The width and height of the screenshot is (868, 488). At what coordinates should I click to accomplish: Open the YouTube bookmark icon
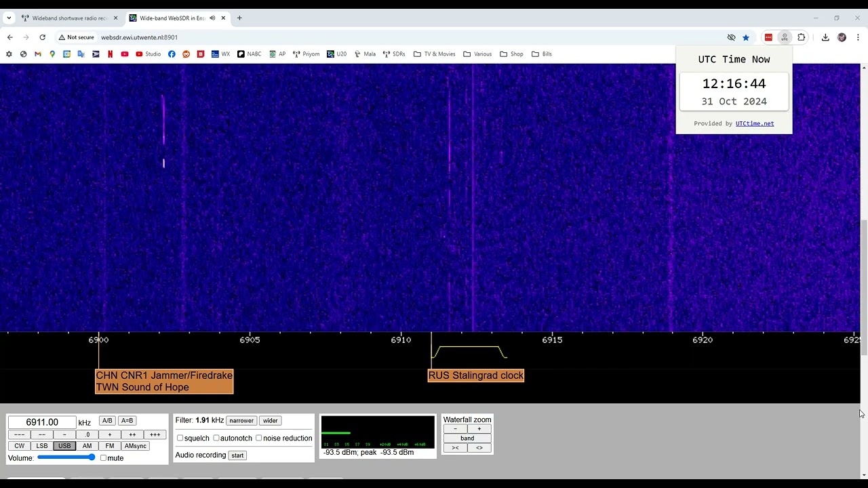pos(125,54)
